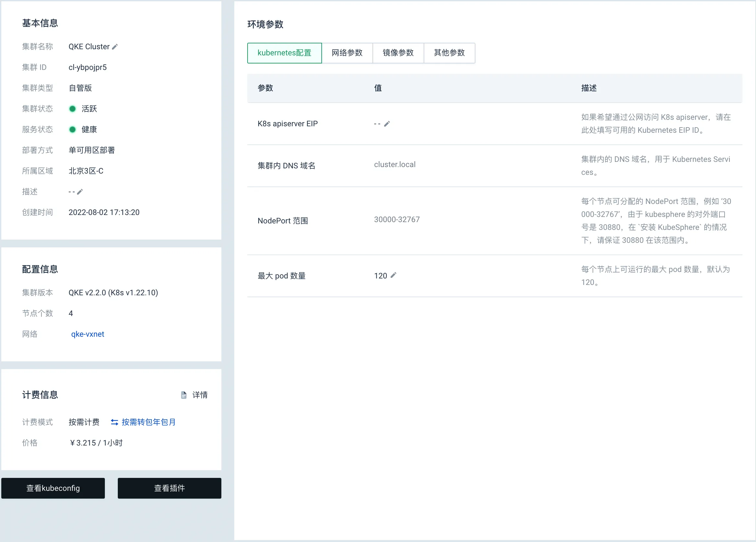Click the NodePort value 30000-32767

[x=397, y=220]
